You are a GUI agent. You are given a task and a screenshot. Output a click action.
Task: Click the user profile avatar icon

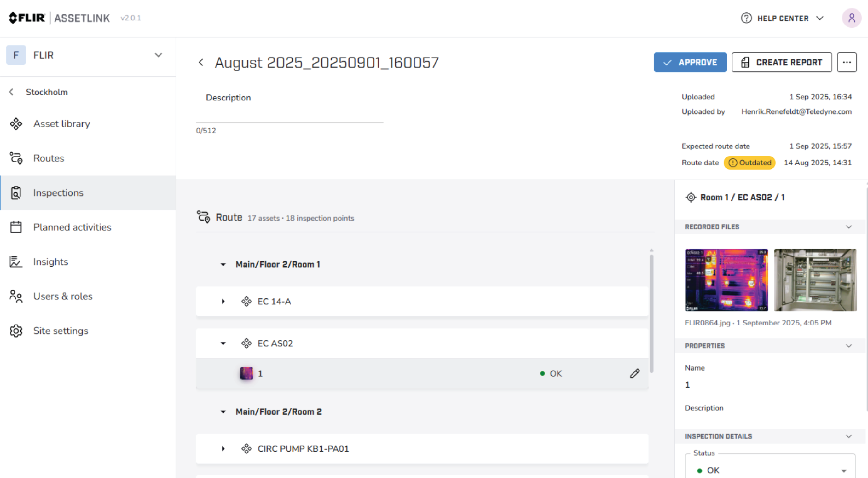coord(852,18)
